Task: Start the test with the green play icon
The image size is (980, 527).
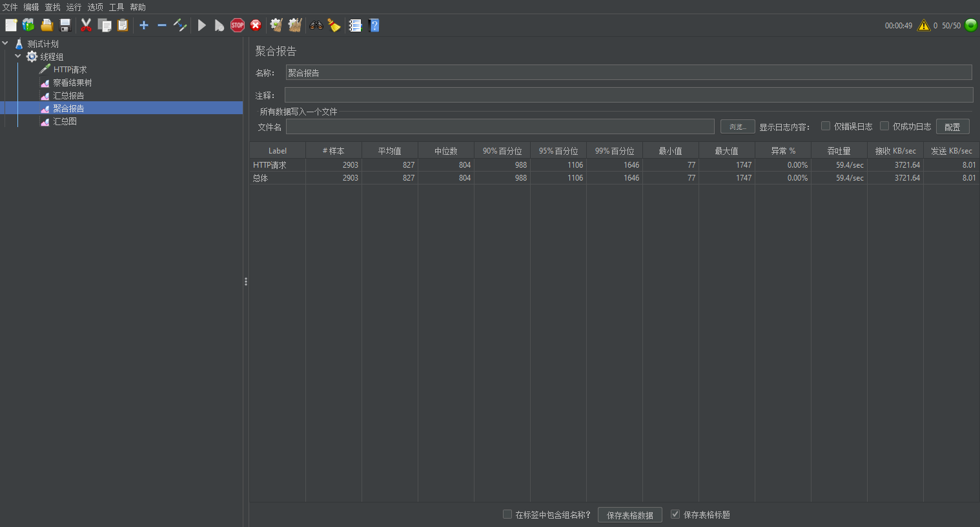Action: 202,25
